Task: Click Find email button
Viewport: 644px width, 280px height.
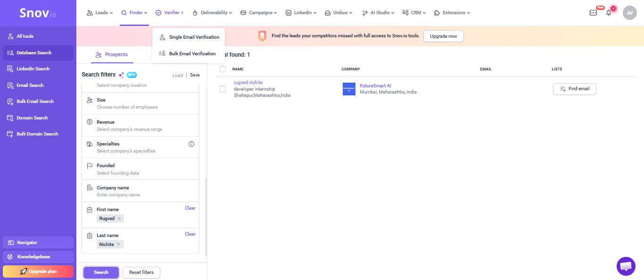Action: coord(574,89)
